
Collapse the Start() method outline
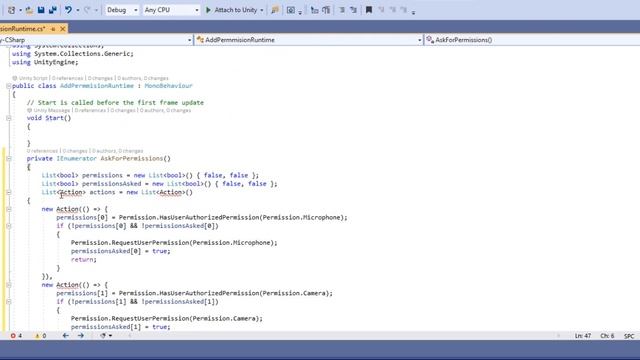pyautogui.click(x=9, y=118)
